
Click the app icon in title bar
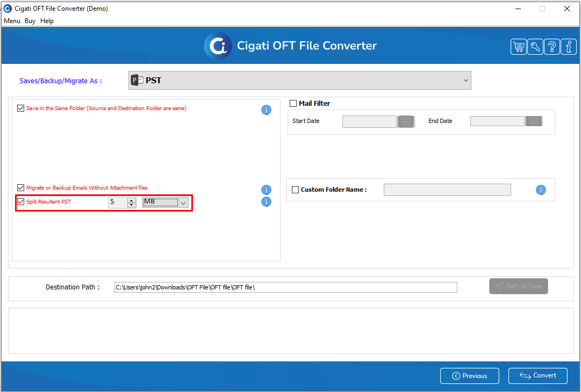pyautogui.click(x=8, y=8)
